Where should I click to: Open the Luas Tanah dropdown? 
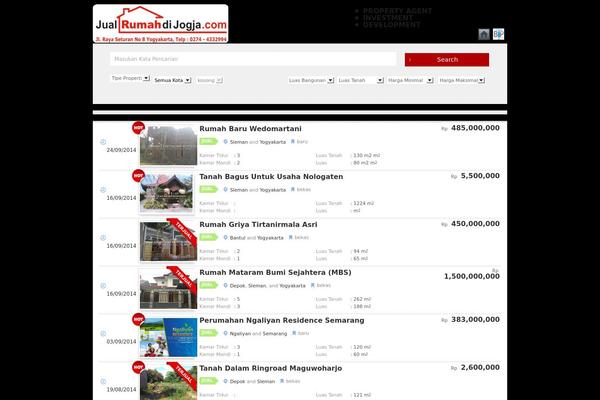360,80
